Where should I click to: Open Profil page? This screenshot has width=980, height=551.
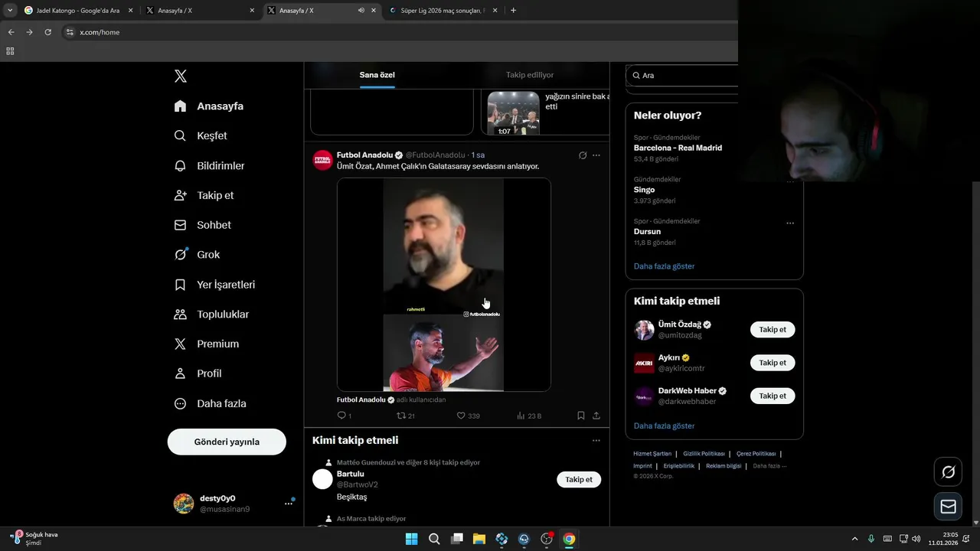pyautogui.click(x=198, y=373)
